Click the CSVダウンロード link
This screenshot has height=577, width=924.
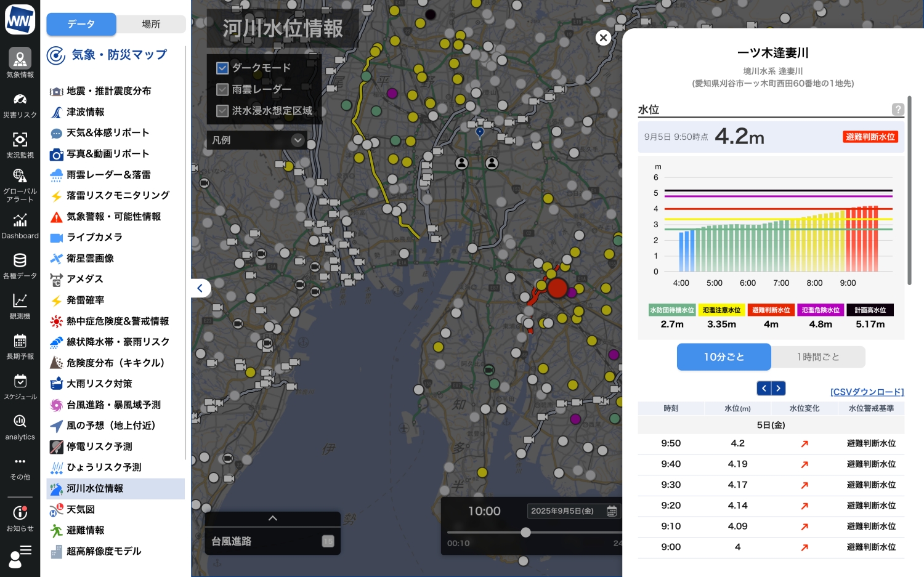[x=867, y=392]
